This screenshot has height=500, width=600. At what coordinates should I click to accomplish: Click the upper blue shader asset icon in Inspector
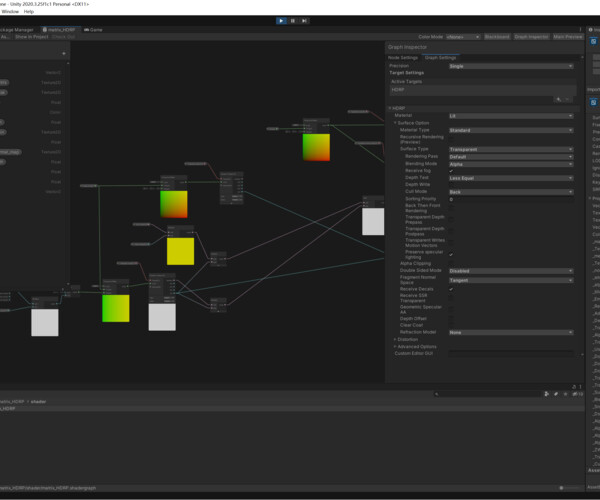[x=593, y=41]
